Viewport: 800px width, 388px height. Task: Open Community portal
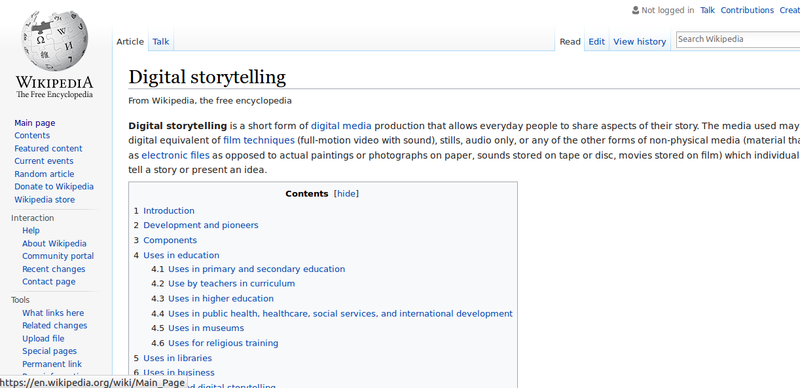[x=58, y=256]
